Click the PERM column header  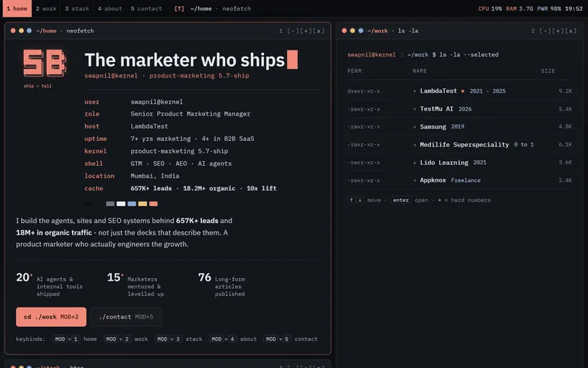pyautogui.click(x=354, y=71)
